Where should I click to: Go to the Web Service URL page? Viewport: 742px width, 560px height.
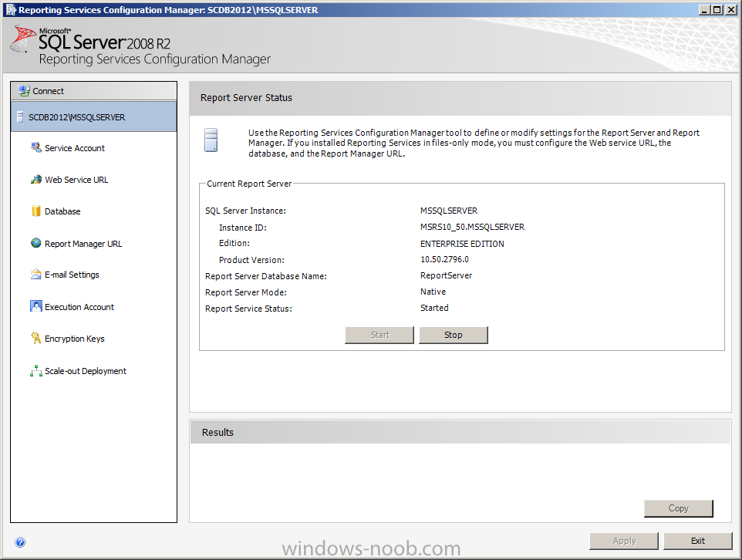tap(76, 180)
